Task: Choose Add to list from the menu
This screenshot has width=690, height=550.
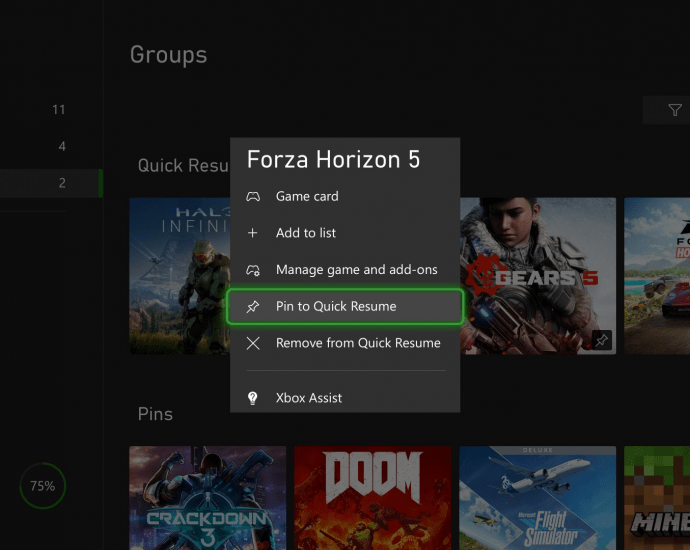Action: click(x=306, y=233)
